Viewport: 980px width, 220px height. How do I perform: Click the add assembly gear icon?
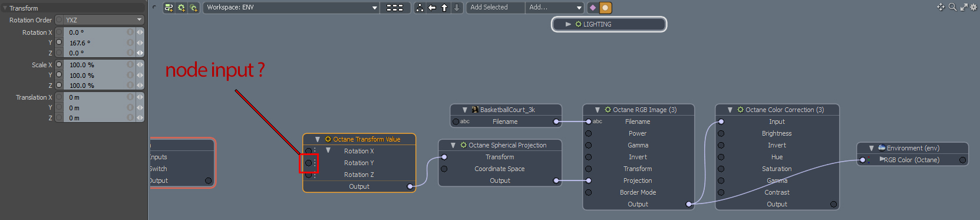[x=182, y=8]
